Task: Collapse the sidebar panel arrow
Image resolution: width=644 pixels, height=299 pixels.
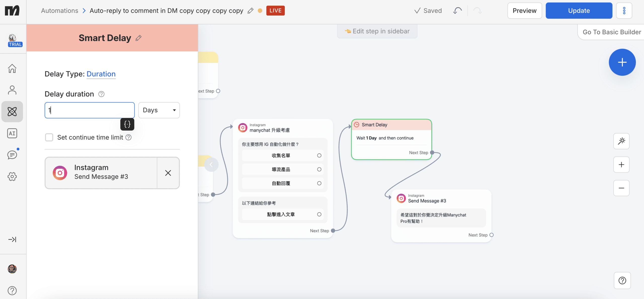Action: point(211,165)
